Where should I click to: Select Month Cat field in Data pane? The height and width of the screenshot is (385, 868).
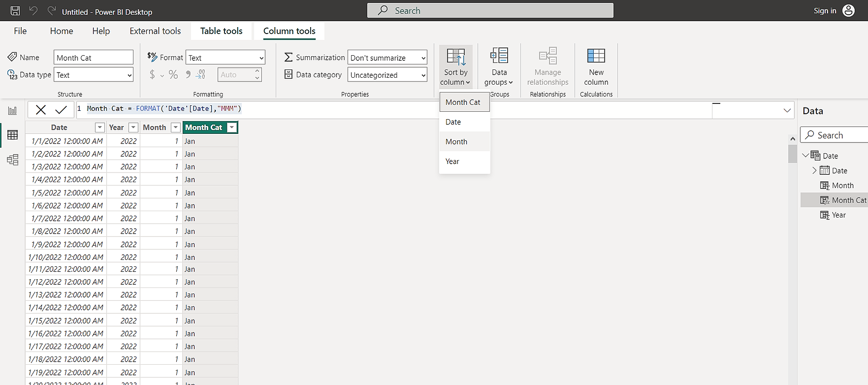(x=848, y=200)
